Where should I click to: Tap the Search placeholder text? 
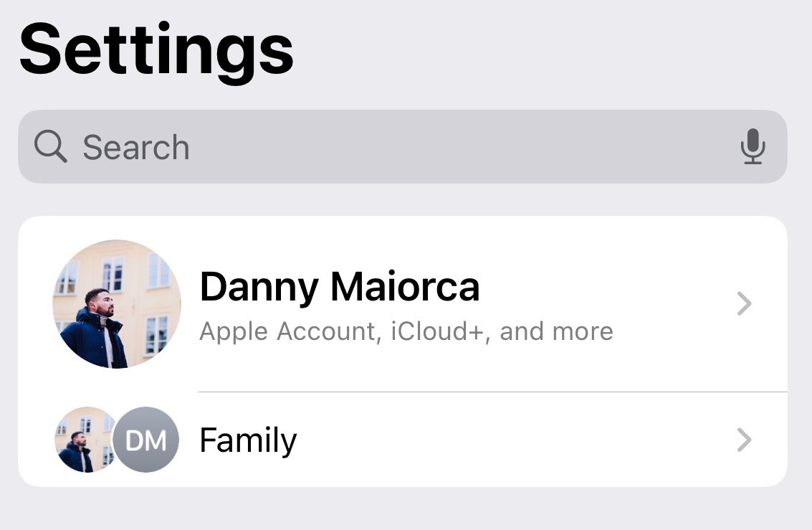click(x=136, y=146)
